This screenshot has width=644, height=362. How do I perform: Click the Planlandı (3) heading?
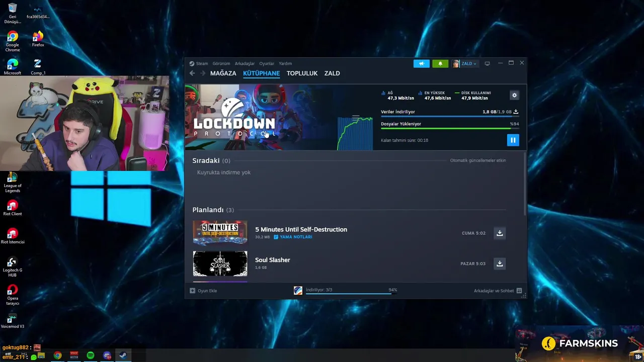(213, 210)
